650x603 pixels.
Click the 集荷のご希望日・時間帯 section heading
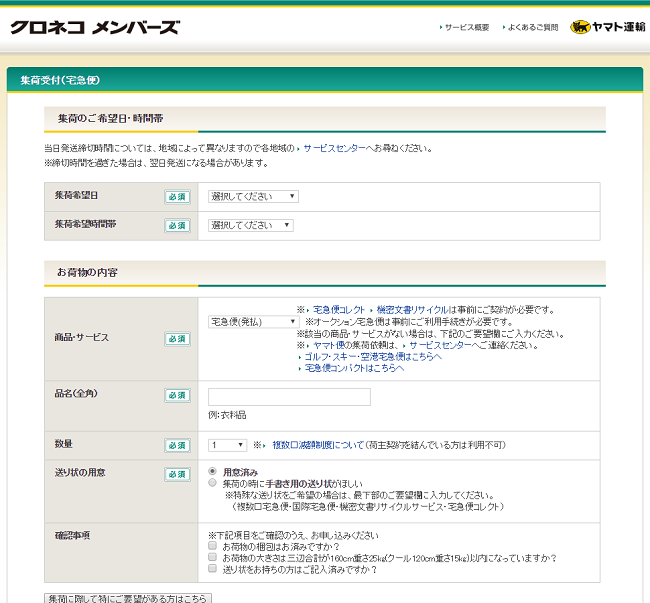pos(110,119)
